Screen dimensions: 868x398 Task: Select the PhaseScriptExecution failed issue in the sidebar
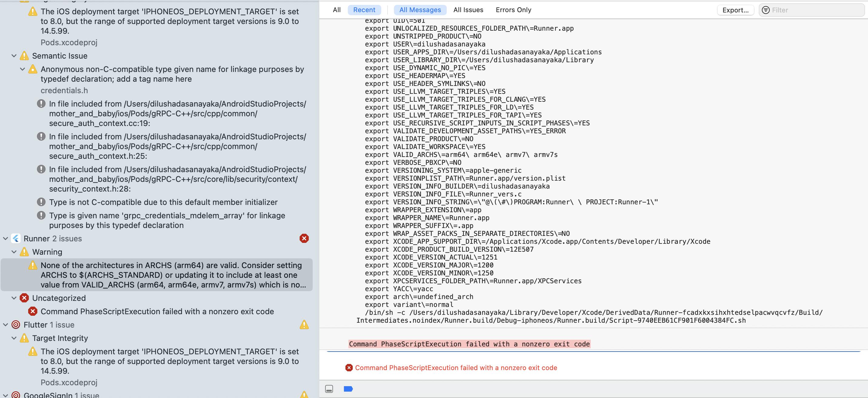pos(157,311)
